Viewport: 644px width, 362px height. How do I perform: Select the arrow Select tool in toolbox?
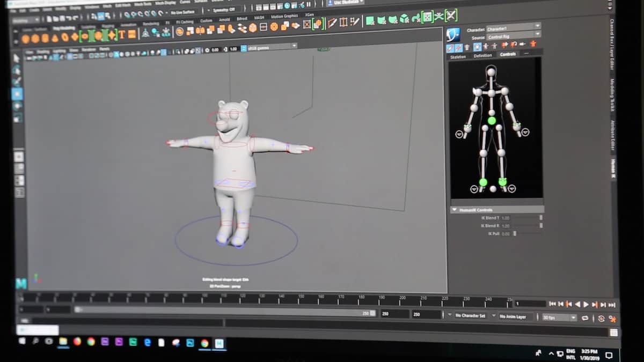pyautogui.click(x=17, y=58)
